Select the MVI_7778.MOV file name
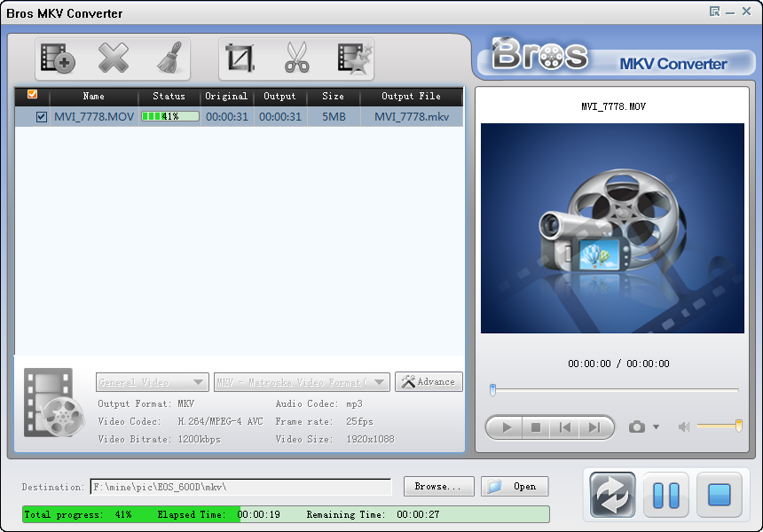Image resolution: width=763 pixels, height=532 pixels. tap(94, 117)
